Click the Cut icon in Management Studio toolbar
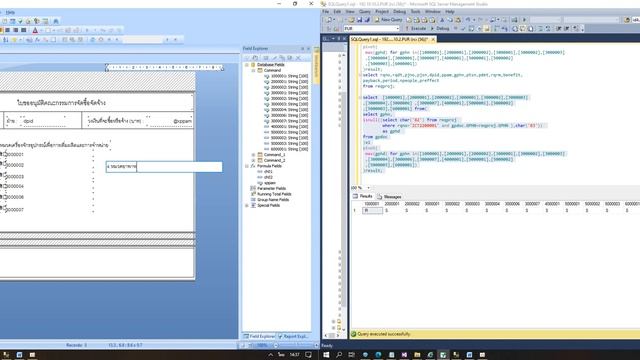 [442, 20]
